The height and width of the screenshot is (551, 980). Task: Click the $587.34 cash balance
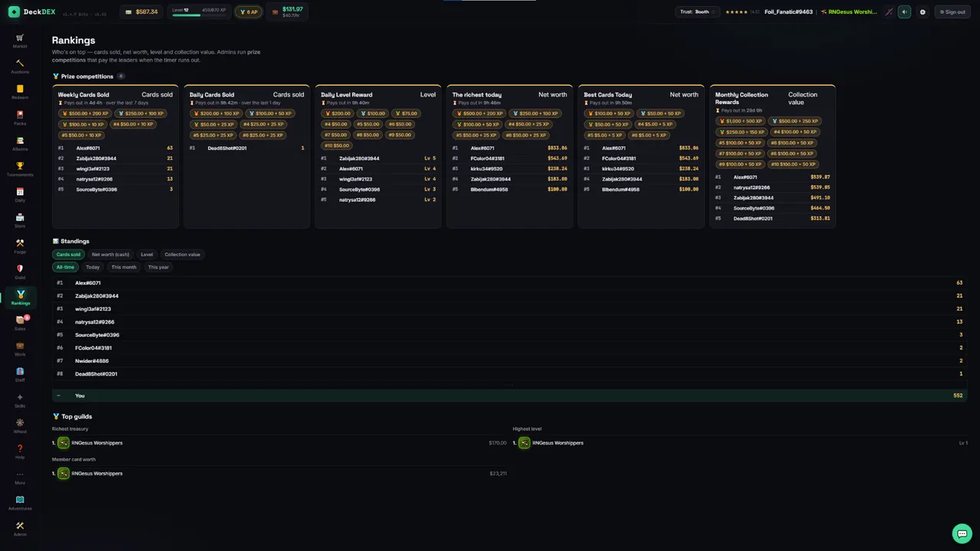[142, 12]
